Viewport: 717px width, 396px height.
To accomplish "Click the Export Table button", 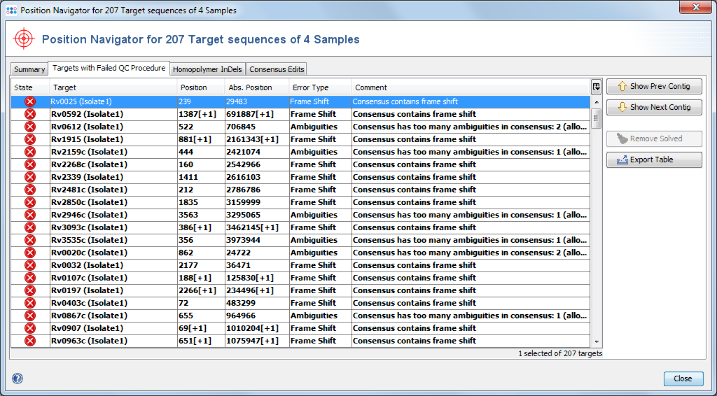I will (654, 160).
